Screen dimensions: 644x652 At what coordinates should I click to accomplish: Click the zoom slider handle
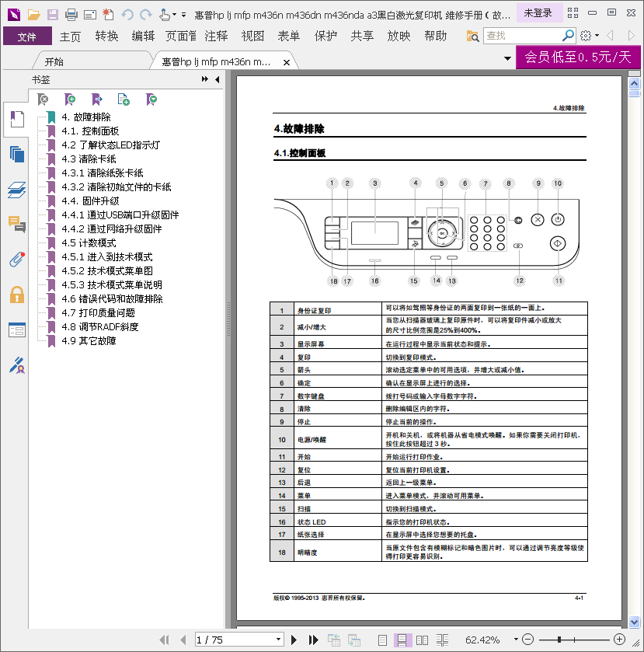(559, 640)
